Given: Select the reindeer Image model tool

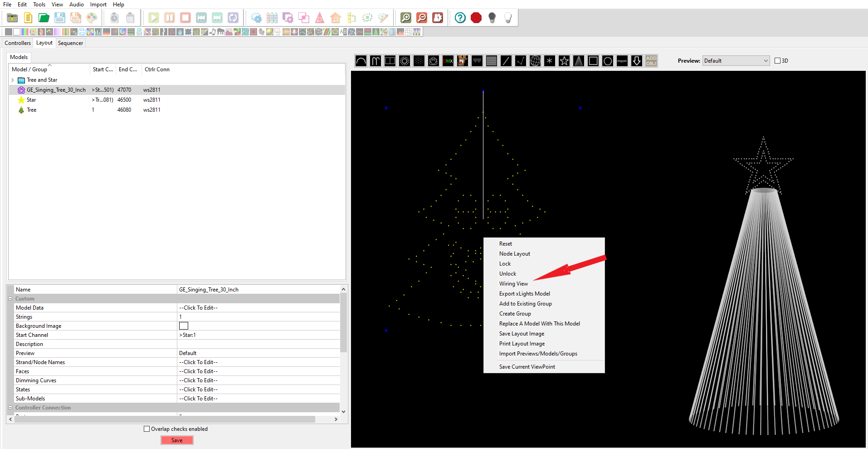Looking at the screenshot, I should pos(463,61).
